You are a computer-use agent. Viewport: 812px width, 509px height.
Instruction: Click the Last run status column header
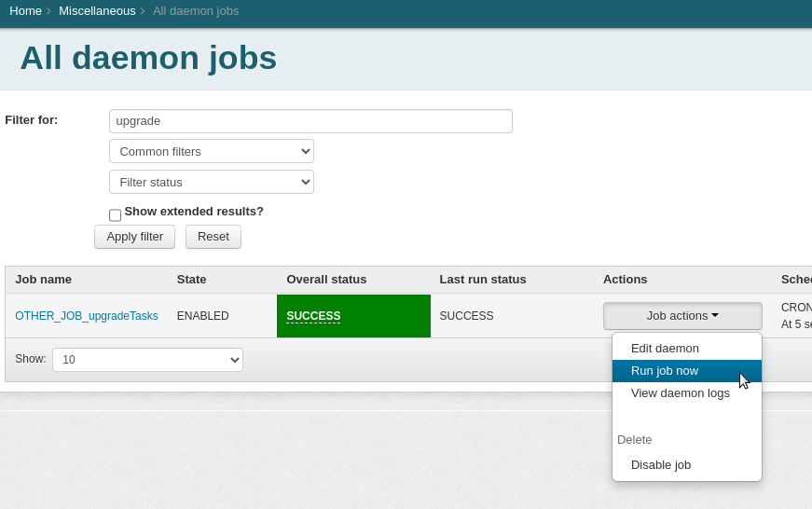[x=483, y=279]
